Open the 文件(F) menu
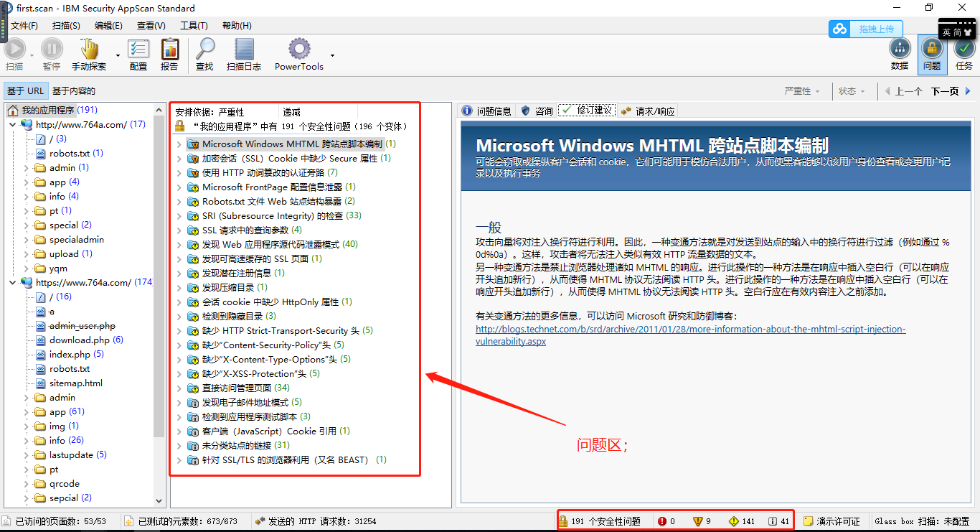 point(24,26)
